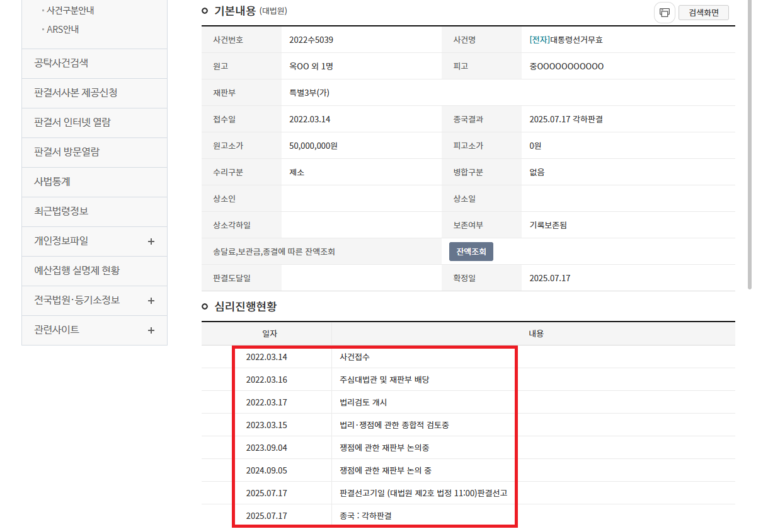The width and height of the screenshot is (768, 529).
Task: Click the 2025.07.17 종국 : 각하판결 row
Action: tap(375, 515)
